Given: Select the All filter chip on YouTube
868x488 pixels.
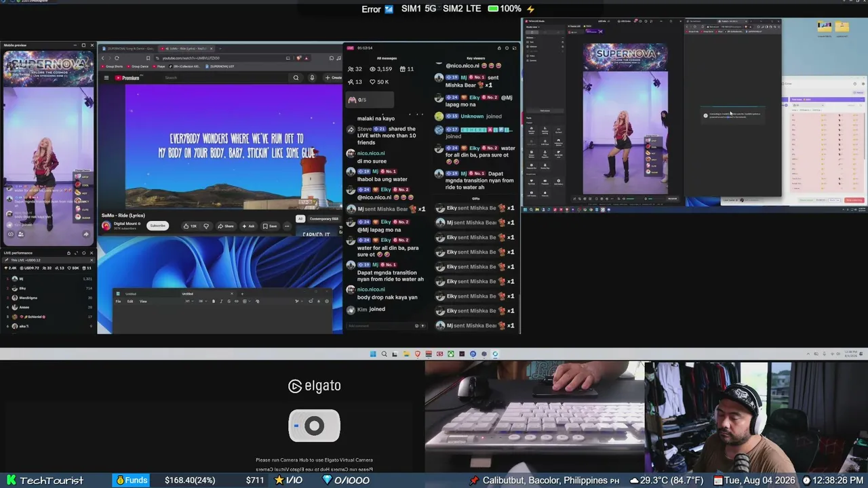Looking at the screenshot, I should point(300,219).
